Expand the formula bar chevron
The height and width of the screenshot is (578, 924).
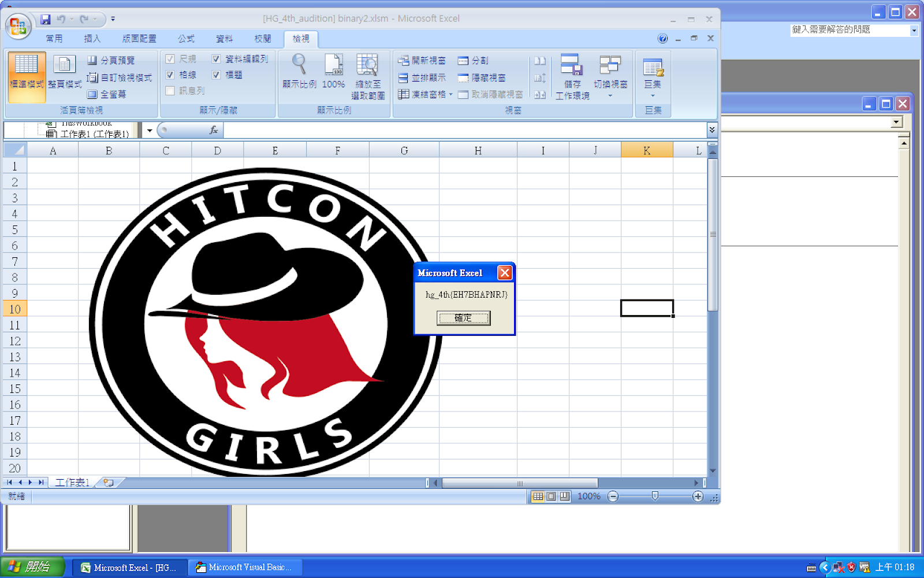tap(712, 130)
